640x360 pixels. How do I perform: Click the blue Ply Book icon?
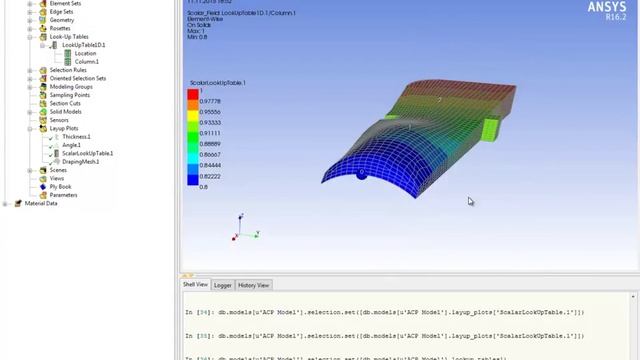coord(43,187)
